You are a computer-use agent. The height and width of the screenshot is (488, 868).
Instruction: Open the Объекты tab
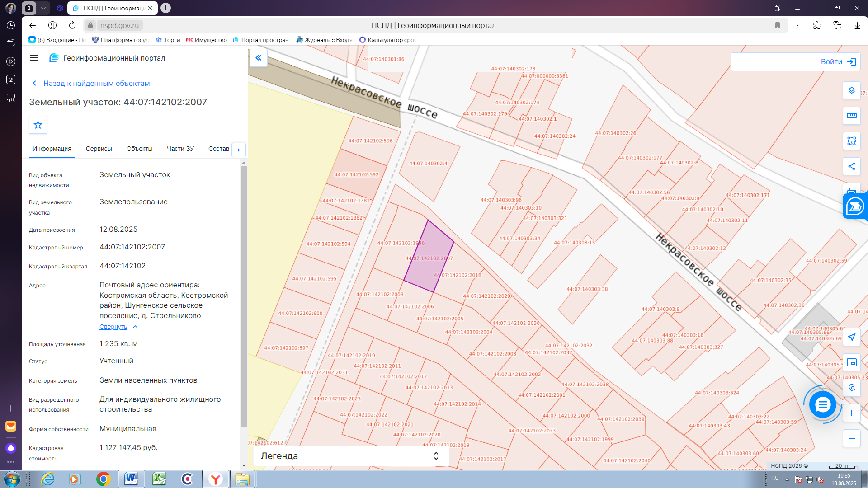click(139, 149)
